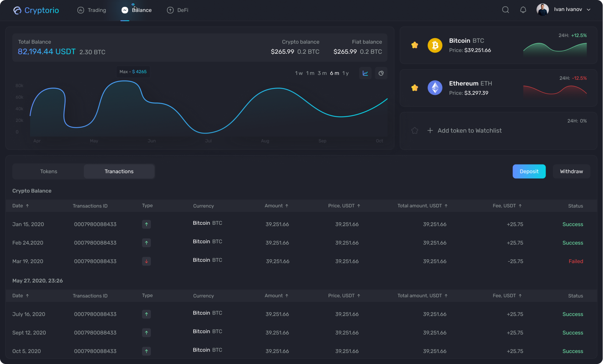603x364 pixels.
Task: Sort second table by Total amount arrow
Action: pos(446,296)
